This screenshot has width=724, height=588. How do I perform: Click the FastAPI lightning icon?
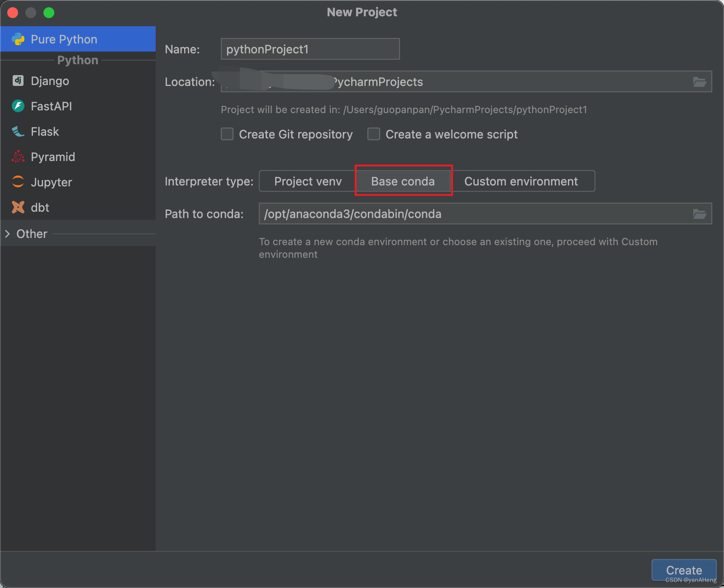pyautogui.click(x=18, y=106)
